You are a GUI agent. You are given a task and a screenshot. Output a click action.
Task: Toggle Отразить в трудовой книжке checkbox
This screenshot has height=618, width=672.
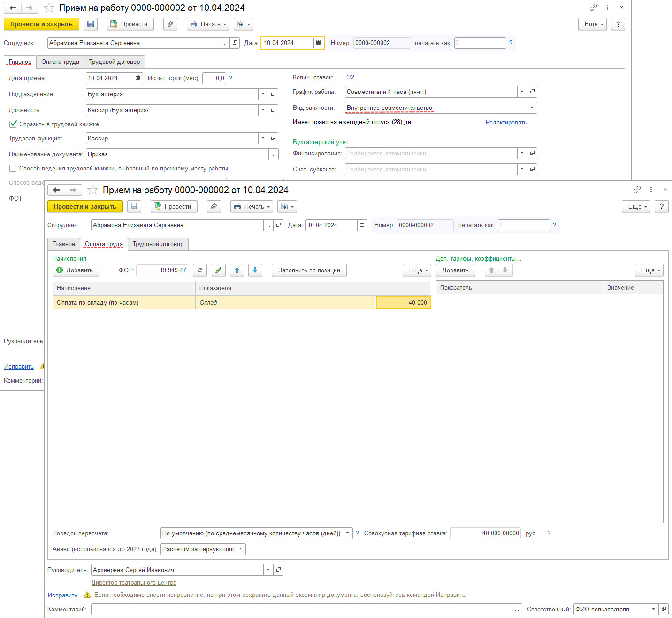coord(13,124)
